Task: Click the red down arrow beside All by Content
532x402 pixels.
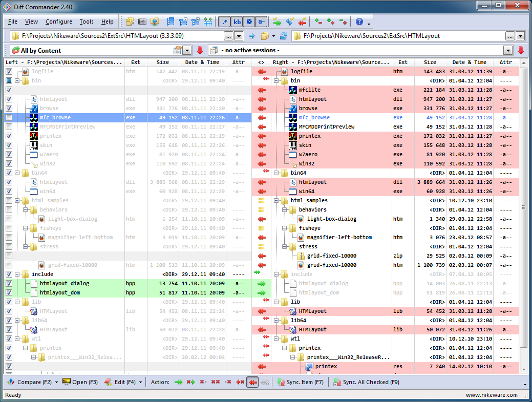Action: click(x=200, y=51)
